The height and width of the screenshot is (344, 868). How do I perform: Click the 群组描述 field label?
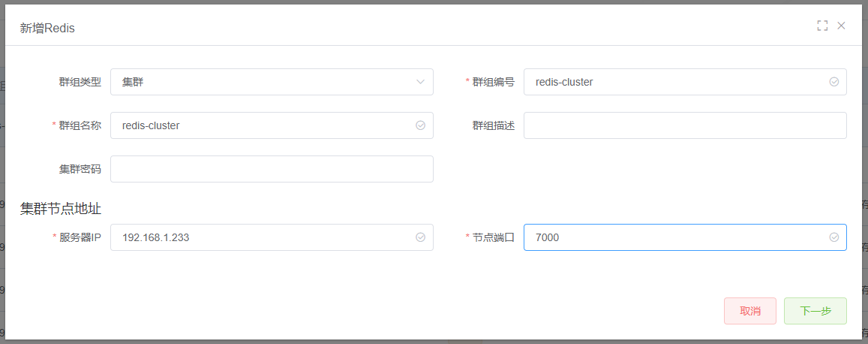click(493, 125)
